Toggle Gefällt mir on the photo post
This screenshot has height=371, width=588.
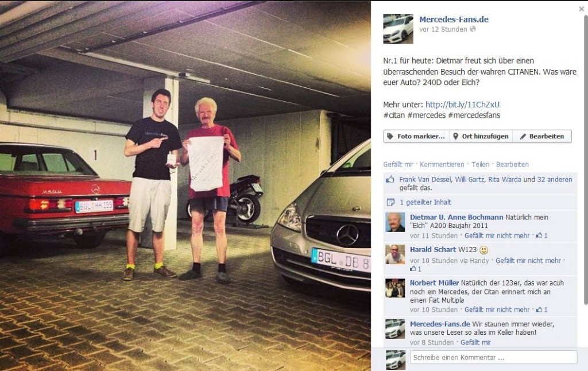tap(398, 164)
